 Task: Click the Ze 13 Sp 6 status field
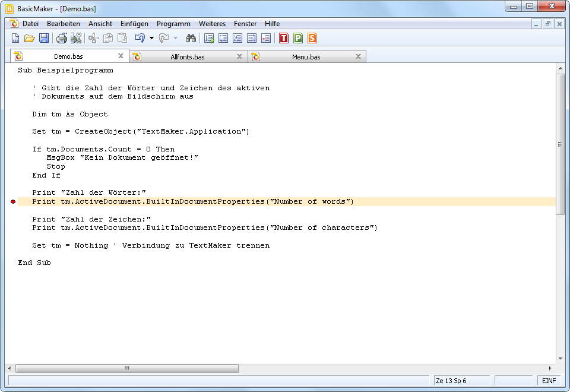point(461,380)
